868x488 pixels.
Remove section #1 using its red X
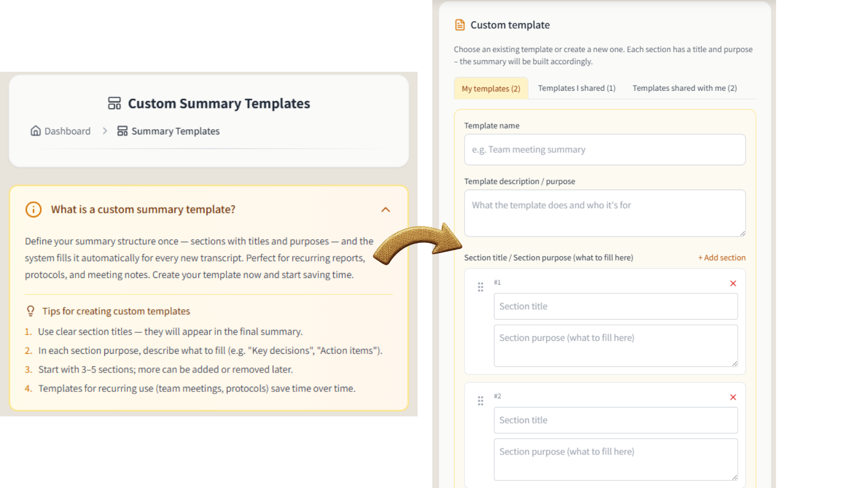coord(733,283)
